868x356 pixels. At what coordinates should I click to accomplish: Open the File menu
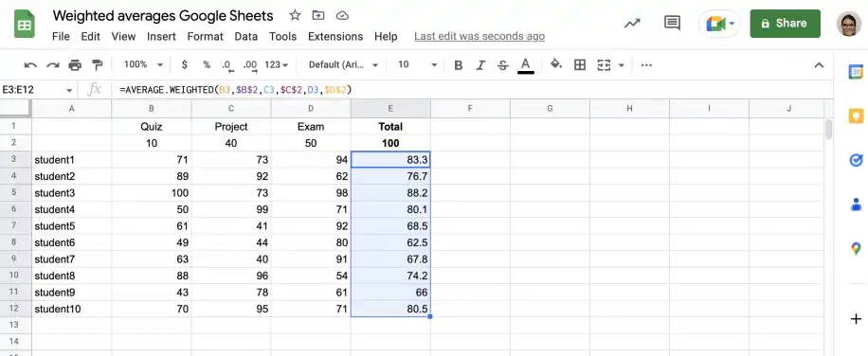(x=61, y=37)
